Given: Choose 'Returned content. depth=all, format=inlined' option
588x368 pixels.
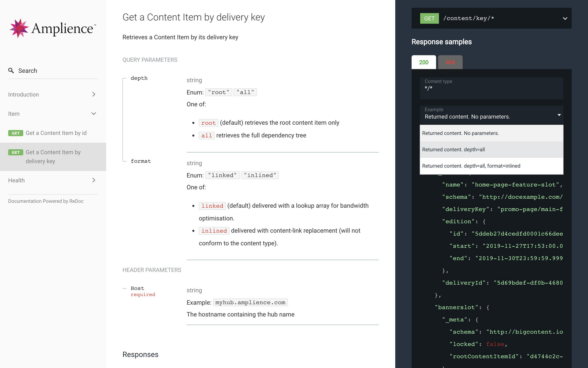Looking at the screenshot, I should [x=491, y=166].
